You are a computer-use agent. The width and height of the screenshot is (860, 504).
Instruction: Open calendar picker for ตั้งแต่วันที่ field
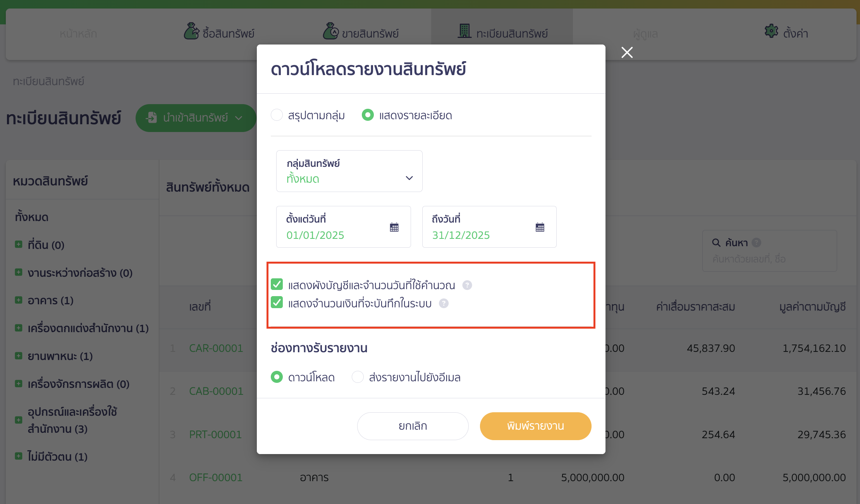[394, 227]
